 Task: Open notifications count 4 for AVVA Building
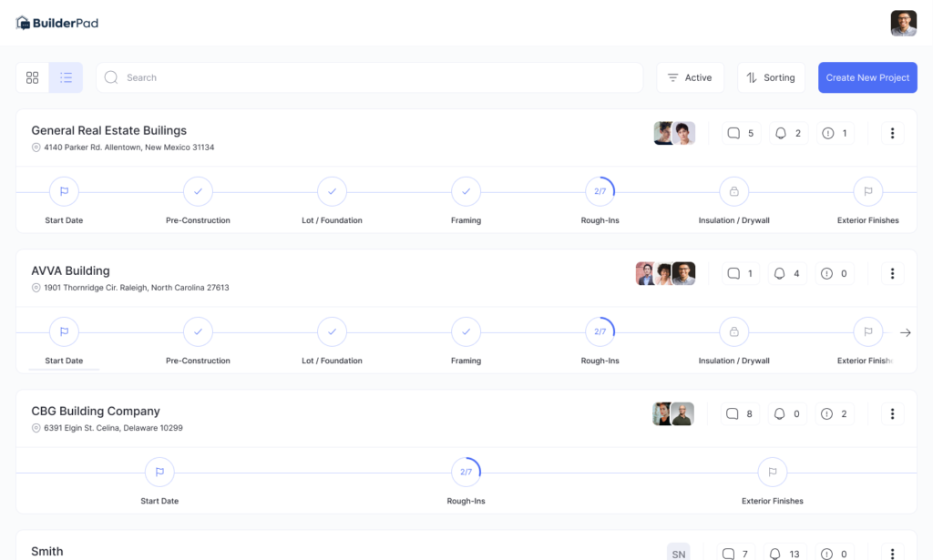pyautogui.click(x=787, y=273)
